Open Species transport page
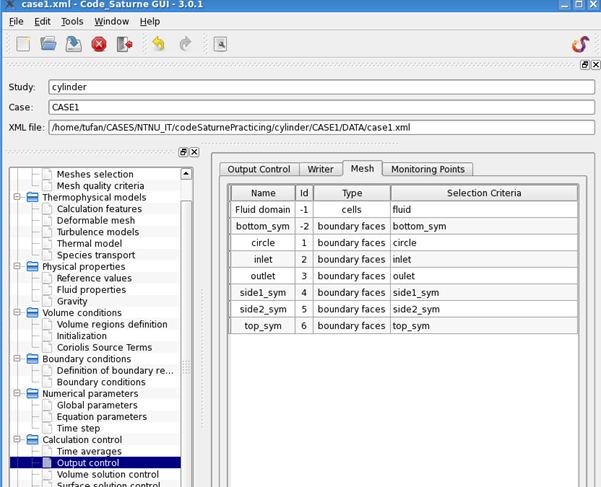 pos(96,255)
